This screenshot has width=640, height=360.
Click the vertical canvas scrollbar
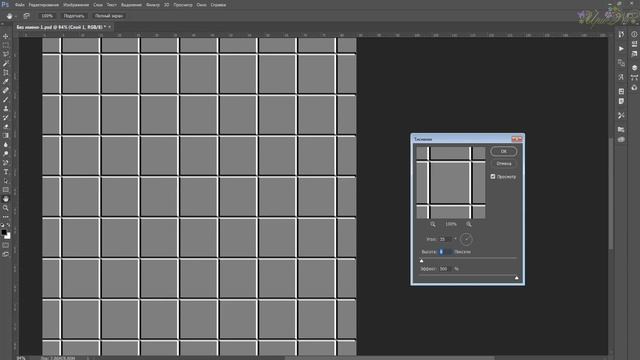(611, 194)
